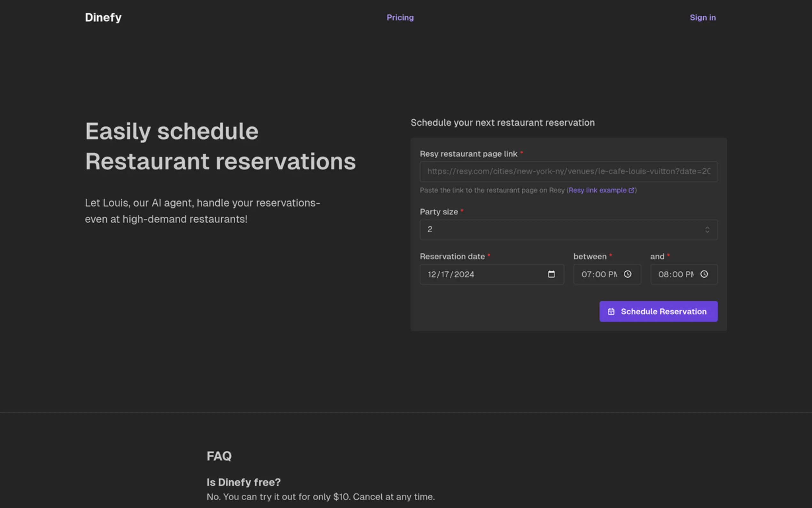Click the clock icon in the 08:00 PM field
The height and width of the screenshot is (508, 812).
coord(704,274)
